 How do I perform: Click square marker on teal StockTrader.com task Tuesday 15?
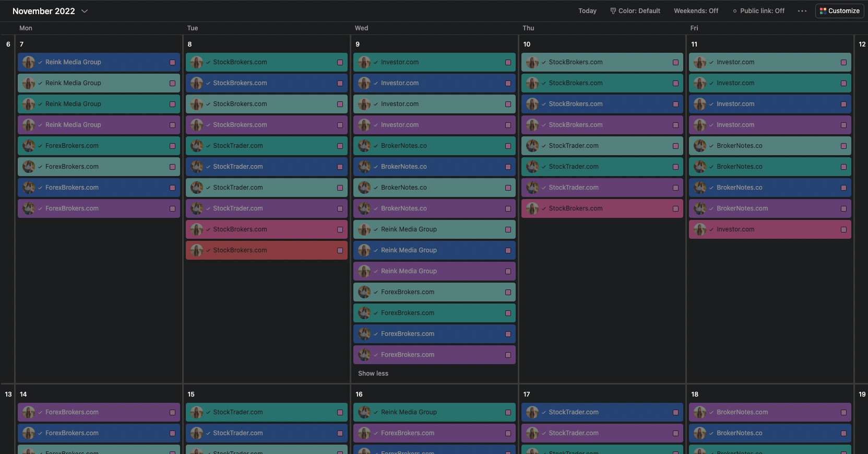(x=340, y=412)
